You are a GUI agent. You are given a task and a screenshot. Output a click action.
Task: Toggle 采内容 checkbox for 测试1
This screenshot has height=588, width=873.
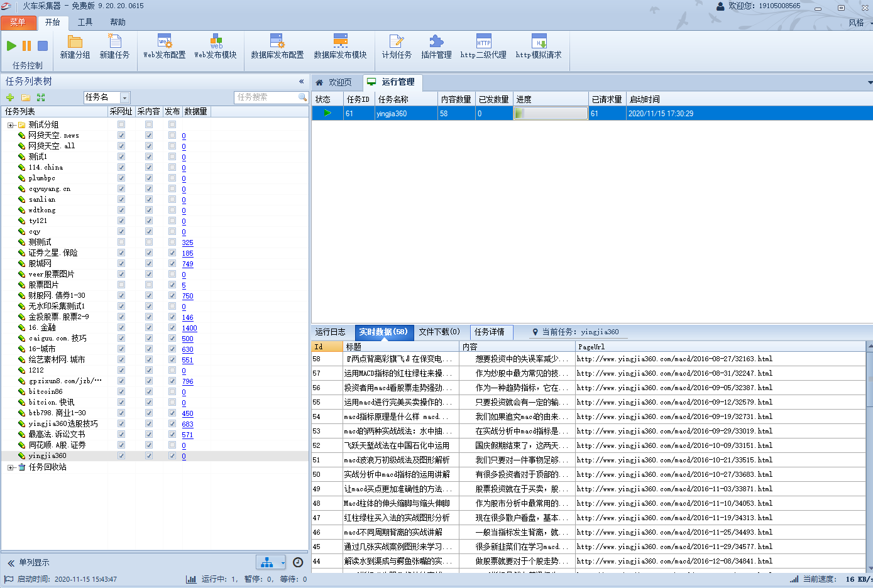point(149,156)
